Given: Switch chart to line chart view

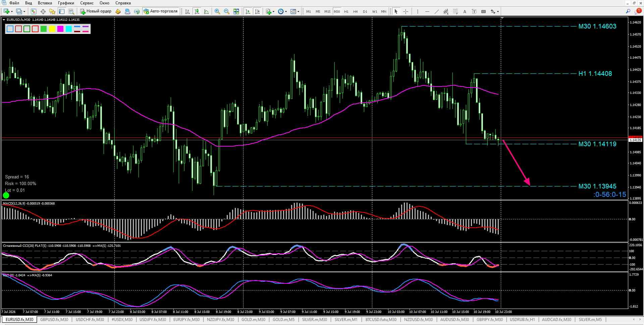Looking at the screenshot, I should point(206,11).
